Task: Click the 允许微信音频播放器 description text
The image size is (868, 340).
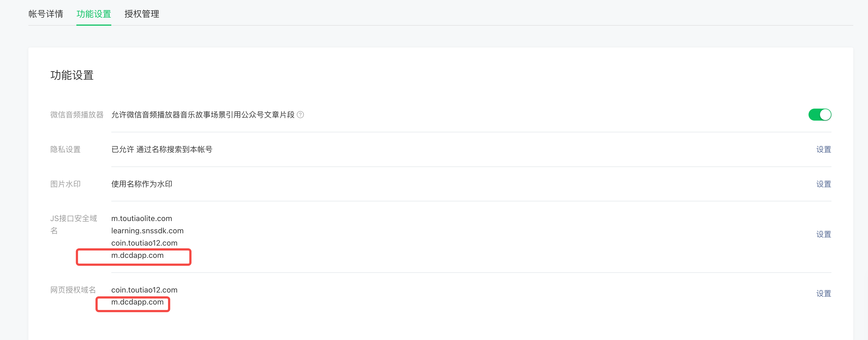Action: click(203, 115)
